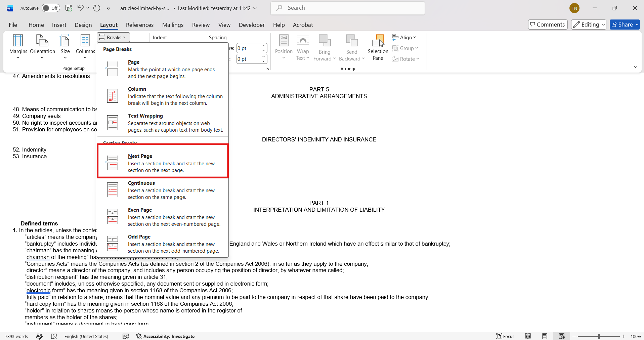Click the Spacing After value field
The height and width of the screenshot is (340, 644).
pos(249,59)
